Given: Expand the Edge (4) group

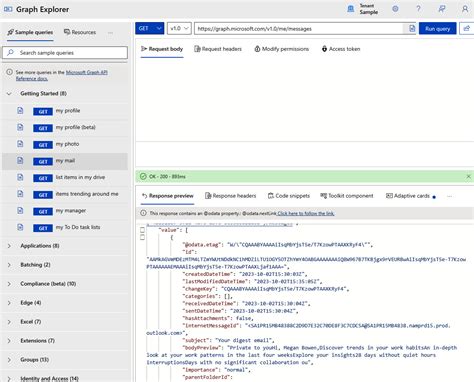Looking at the screenshot, I should click(x=9, y=303).
